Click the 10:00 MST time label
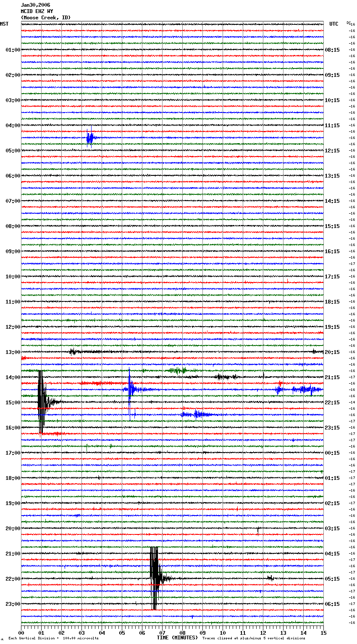Image resolution: width=357 pixels, height=644 pixels. click(x=13, y=277)
